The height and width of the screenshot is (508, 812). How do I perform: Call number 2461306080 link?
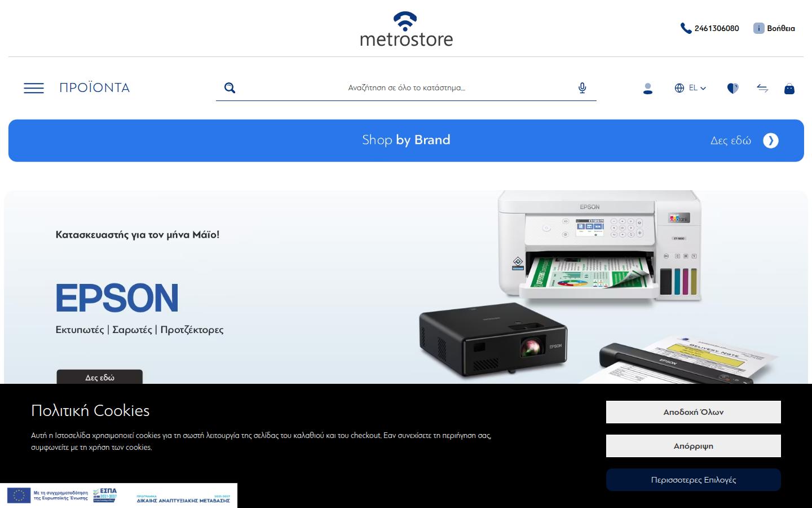(x=717, y=28)
